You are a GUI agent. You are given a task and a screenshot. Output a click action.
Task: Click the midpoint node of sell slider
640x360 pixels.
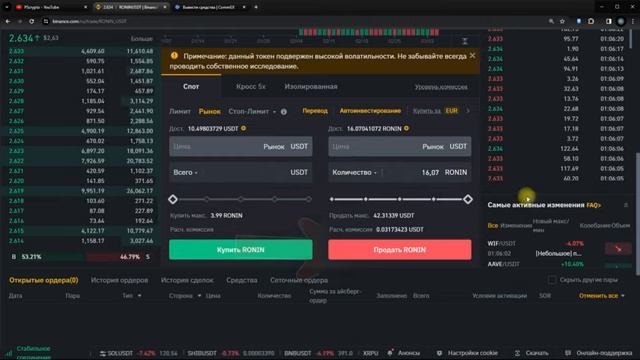[x=400, y=199]
